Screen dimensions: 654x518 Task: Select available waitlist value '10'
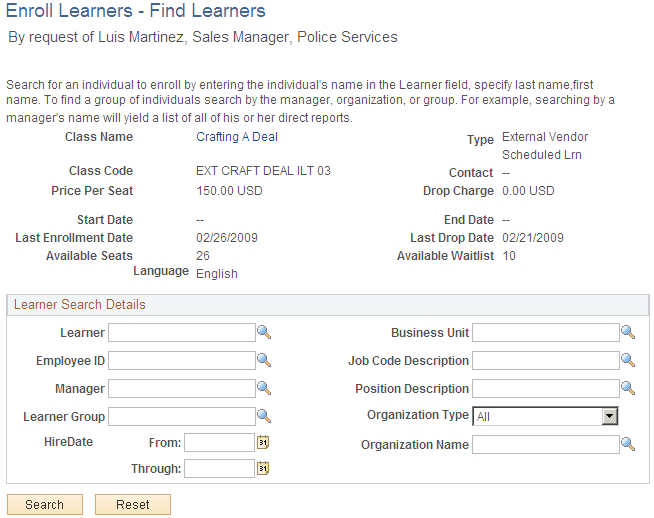point(509,256)
